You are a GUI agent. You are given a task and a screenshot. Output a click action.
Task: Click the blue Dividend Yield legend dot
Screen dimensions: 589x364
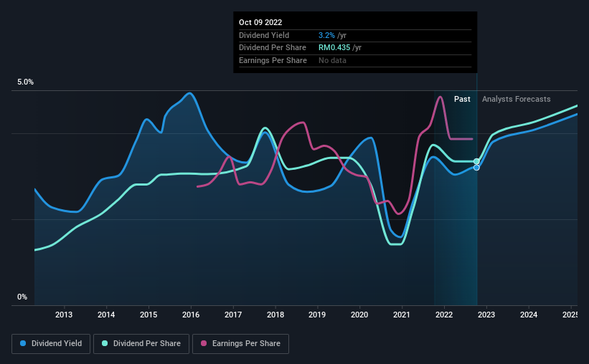click(23, 343)
